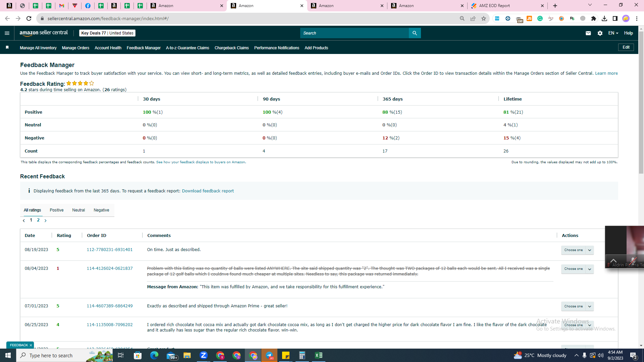Screen dimensions: 644x362
Task: Open Calculator from the taskbar
Action: (x=302, y=355)
